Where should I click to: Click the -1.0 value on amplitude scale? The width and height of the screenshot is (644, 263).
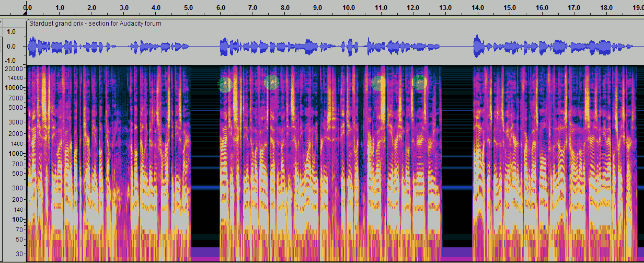coord(10,61)
